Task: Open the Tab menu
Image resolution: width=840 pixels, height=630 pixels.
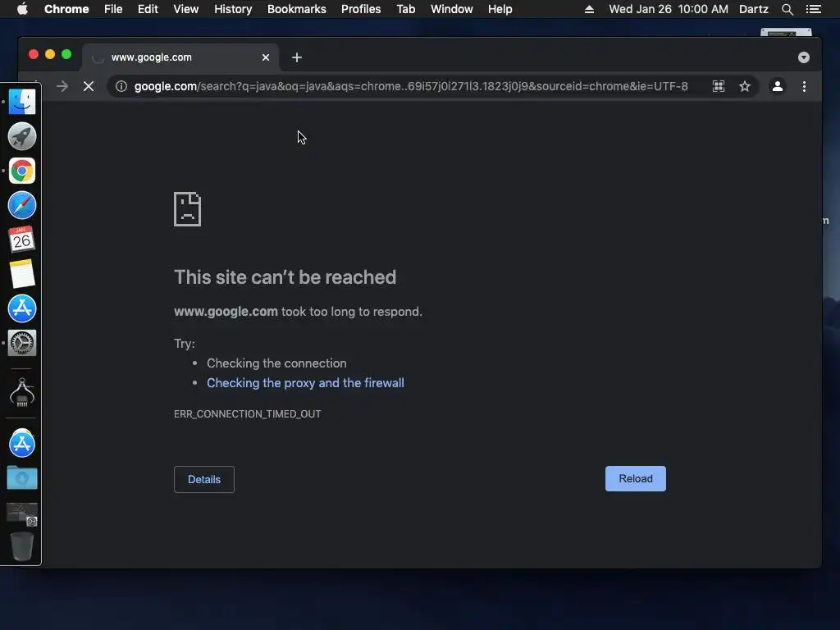Action: pos(405,9)
